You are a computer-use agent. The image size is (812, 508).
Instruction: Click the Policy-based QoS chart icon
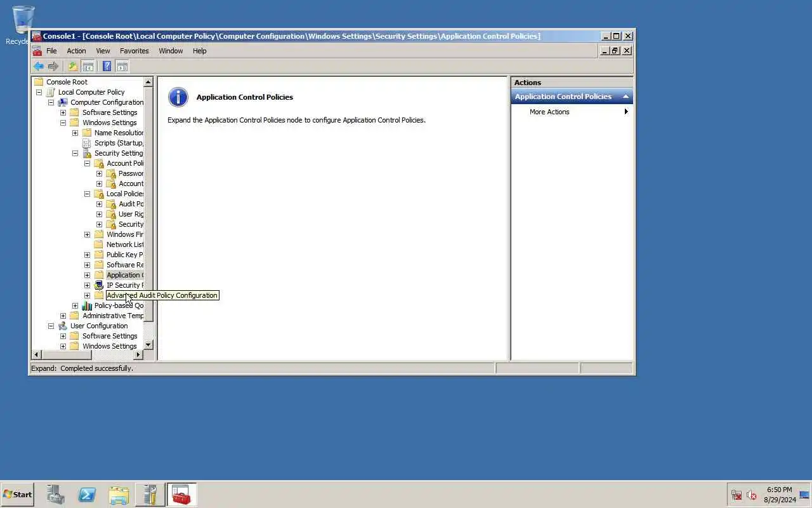pos(87,305)
